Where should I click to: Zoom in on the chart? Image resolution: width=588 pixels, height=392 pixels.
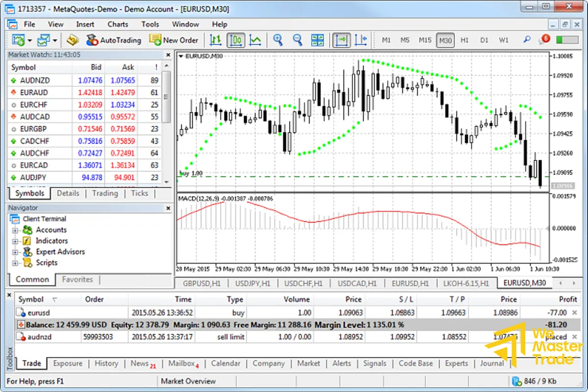pyautogui.click(x=278, y=40)
